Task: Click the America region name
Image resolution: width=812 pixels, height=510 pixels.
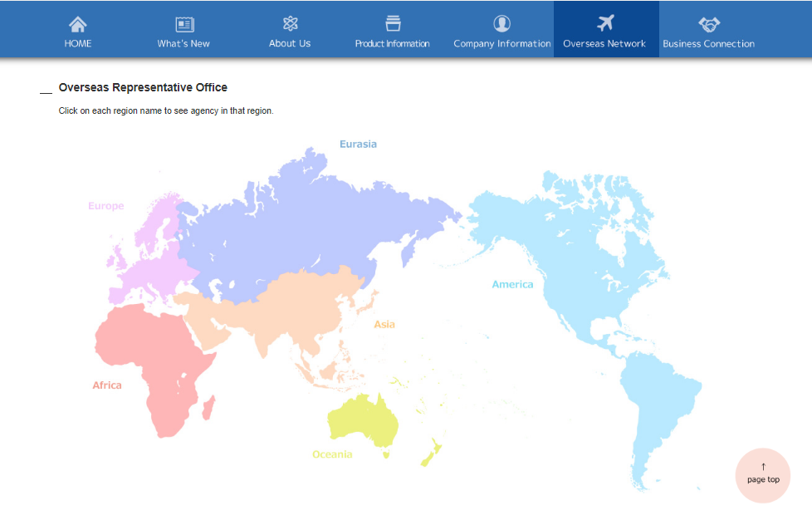Action: point(512,284)
